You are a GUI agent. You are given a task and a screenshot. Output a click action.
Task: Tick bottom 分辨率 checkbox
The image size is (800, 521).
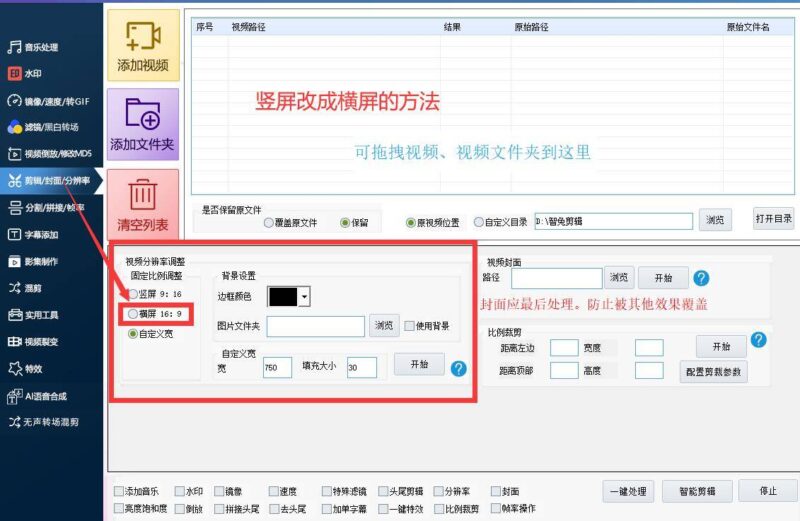(452, 491)
